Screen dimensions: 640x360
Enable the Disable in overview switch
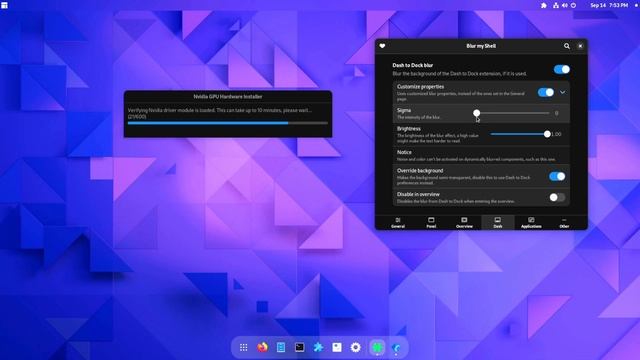click(557, 198)
